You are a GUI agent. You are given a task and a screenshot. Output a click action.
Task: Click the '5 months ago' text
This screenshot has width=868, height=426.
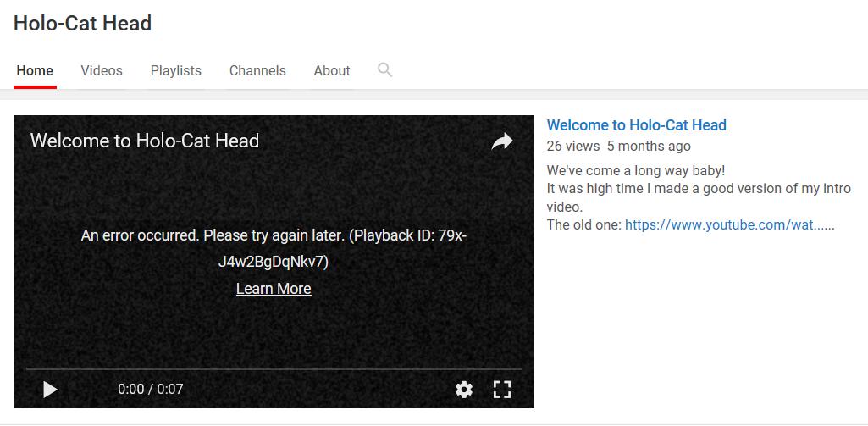click(x=649, y=147)
